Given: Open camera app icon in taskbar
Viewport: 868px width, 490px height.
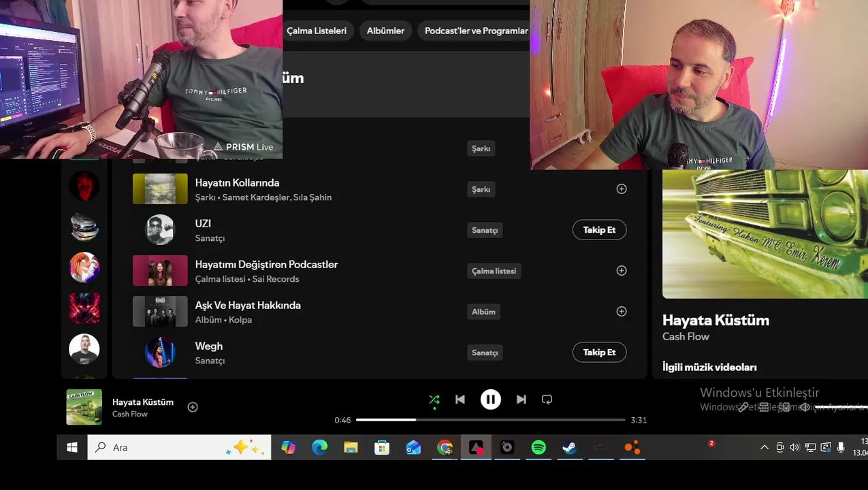Looking at the screenshot, I should pyautogui.click(x=507, y=447).
